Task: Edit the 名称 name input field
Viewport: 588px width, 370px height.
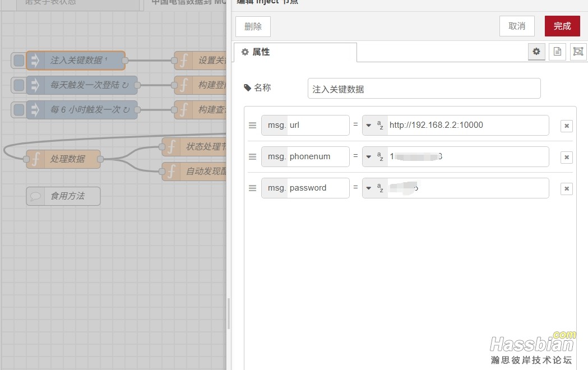Action: click(x=424, y=89)
